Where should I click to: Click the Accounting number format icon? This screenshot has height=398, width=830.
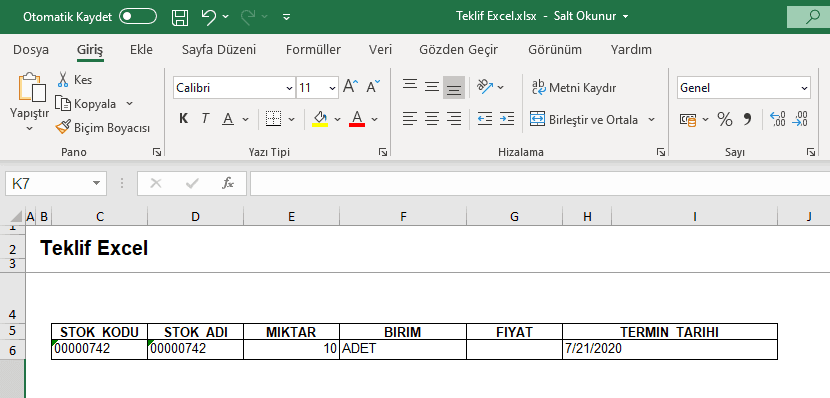[x=688, y=120]
